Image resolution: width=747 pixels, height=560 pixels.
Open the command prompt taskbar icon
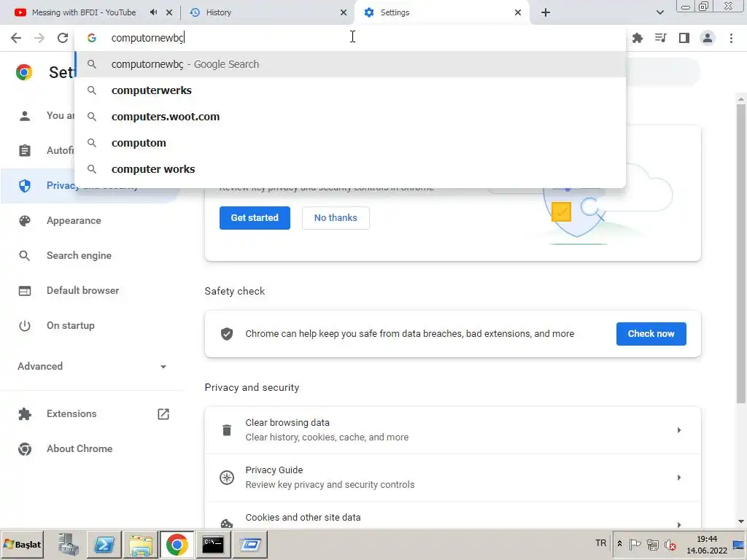[213, 544]
